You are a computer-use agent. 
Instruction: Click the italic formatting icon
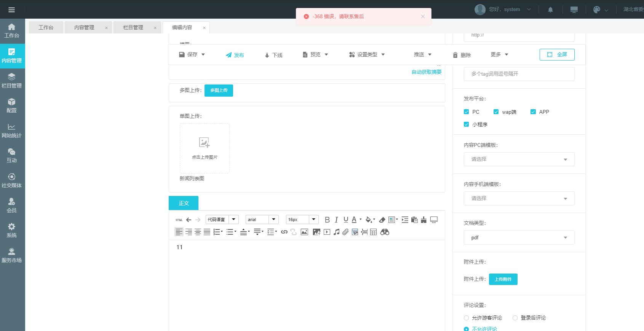[336, 220]
